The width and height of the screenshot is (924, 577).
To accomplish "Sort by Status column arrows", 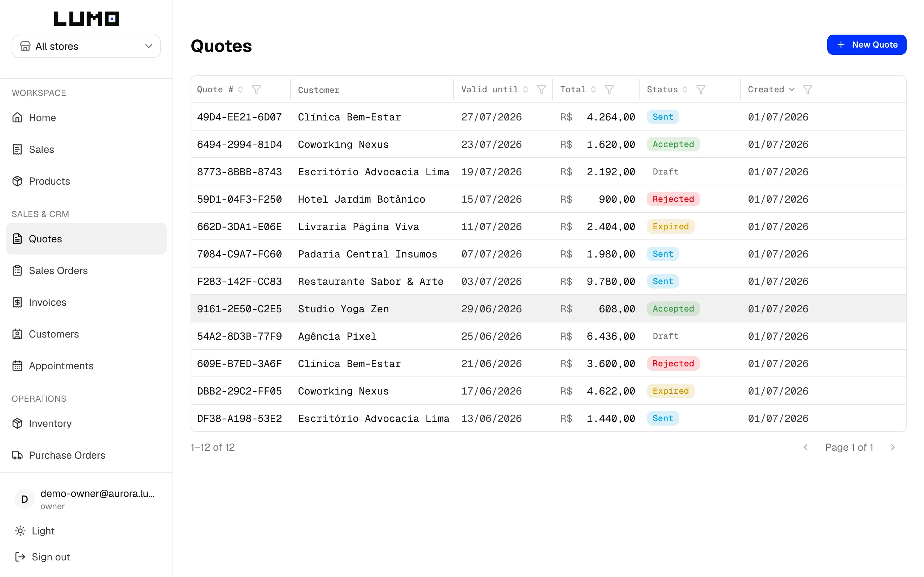I will (x=685, y=89).
